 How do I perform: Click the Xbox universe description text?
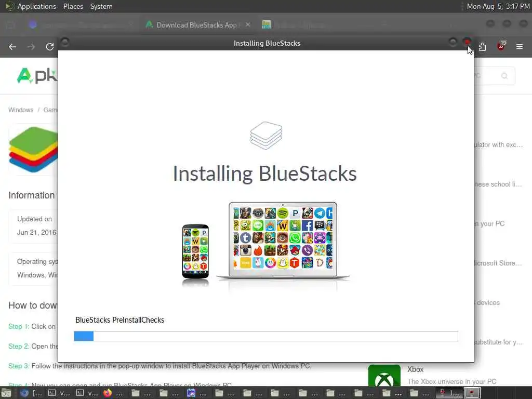(451, 381)
